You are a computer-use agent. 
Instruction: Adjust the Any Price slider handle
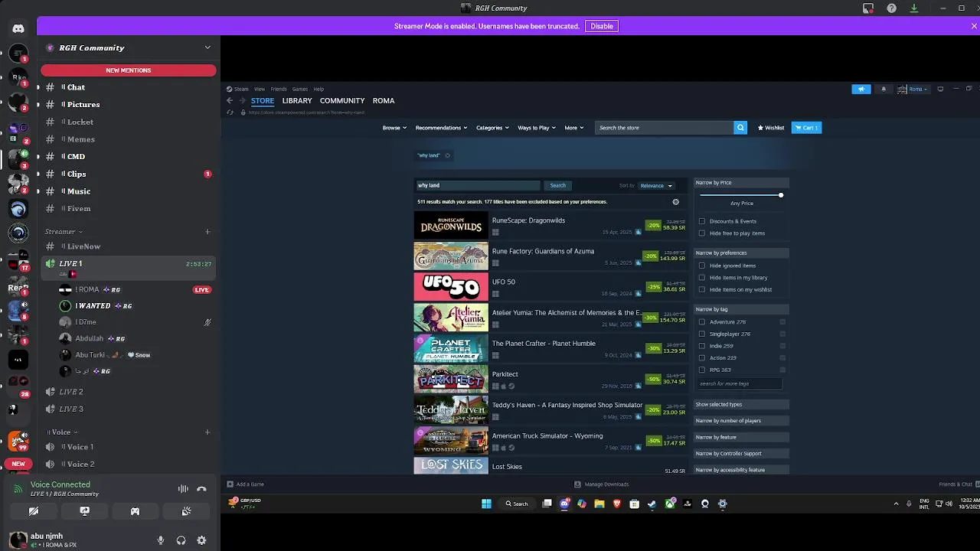tap(781, 195)
